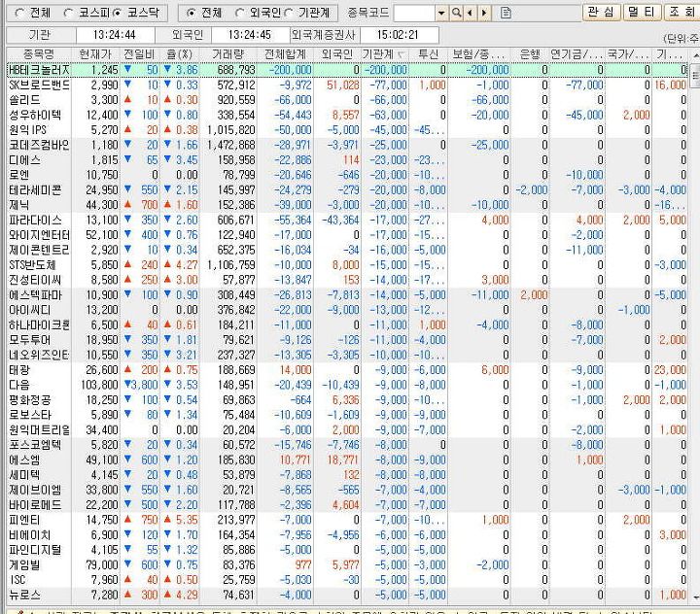Select the 에스텍파마 stock name
Screen dimensions: 700x614
(35, 295)
